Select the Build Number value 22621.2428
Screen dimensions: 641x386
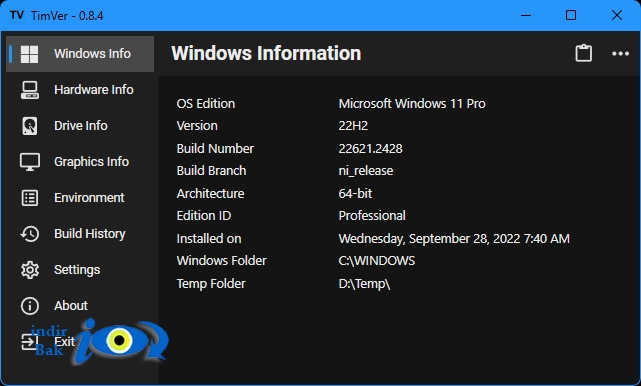(x=370, y=148)
